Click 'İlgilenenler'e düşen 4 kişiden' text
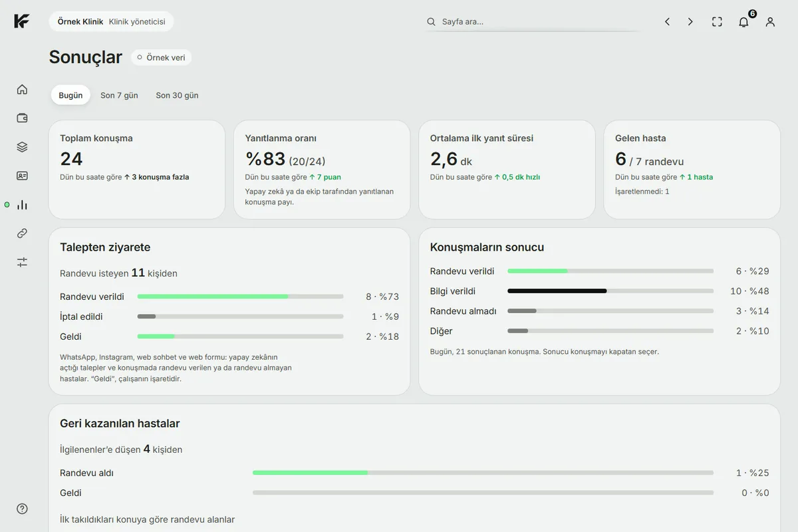The image size is (798, 532). [x=121, y=449]
